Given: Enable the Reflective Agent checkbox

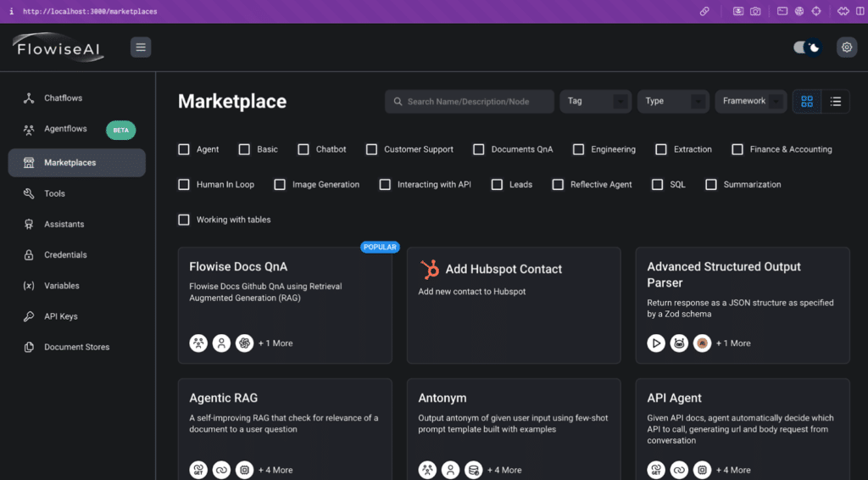Looking at the screenshot, I should click(558, 184).
